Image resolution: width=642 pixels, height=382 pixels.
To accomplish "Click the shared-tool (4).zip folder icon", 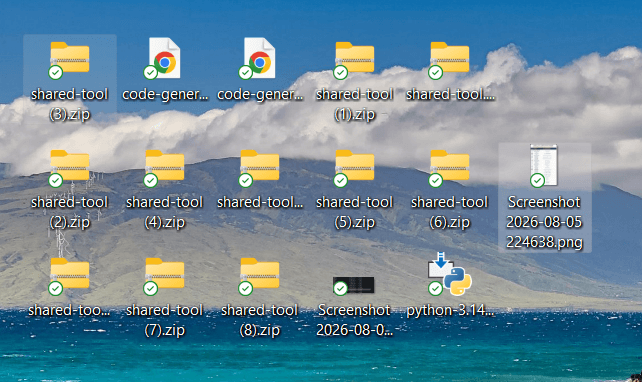I will pyautogui.click(x=165, y=166).
